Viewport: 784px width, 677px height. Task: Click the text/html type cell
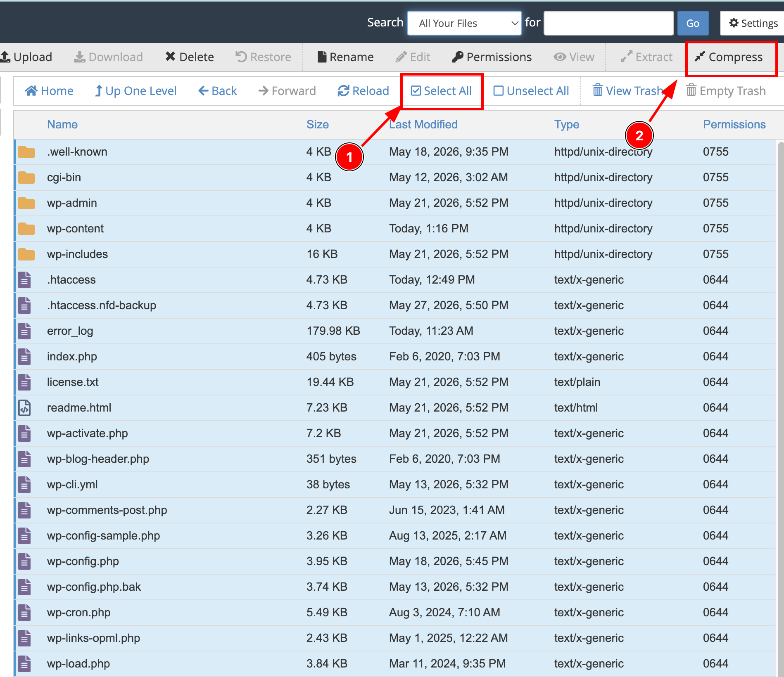576,408
